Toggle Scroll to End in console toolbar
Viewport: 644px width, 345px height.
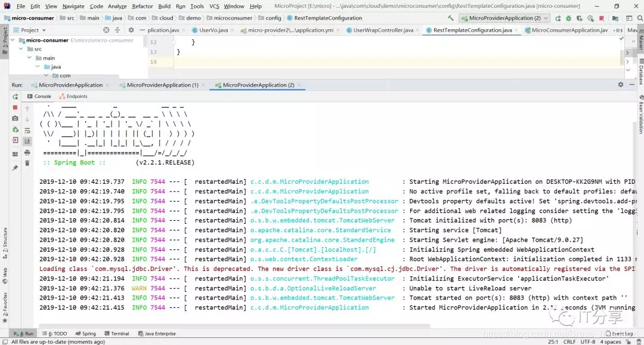(27, 141)
